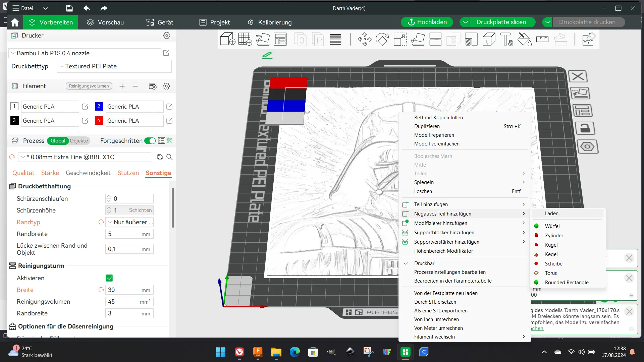The height and width of the screenshot is (362, 644).
Task: Open the dropdown arrow next to Datei
Action: [46, 8]
